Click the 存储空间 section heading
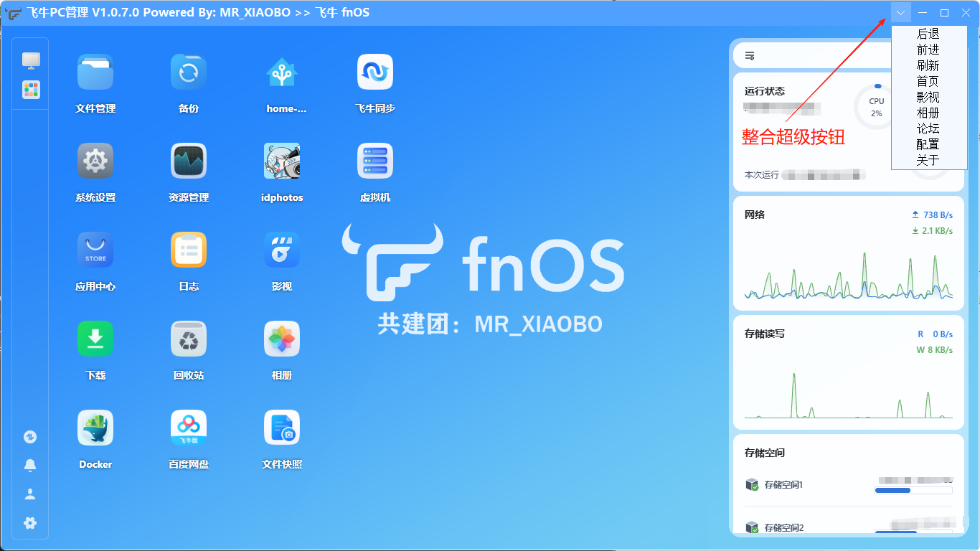The width and height of the screenshot is (980, 551). click(765, 453)
